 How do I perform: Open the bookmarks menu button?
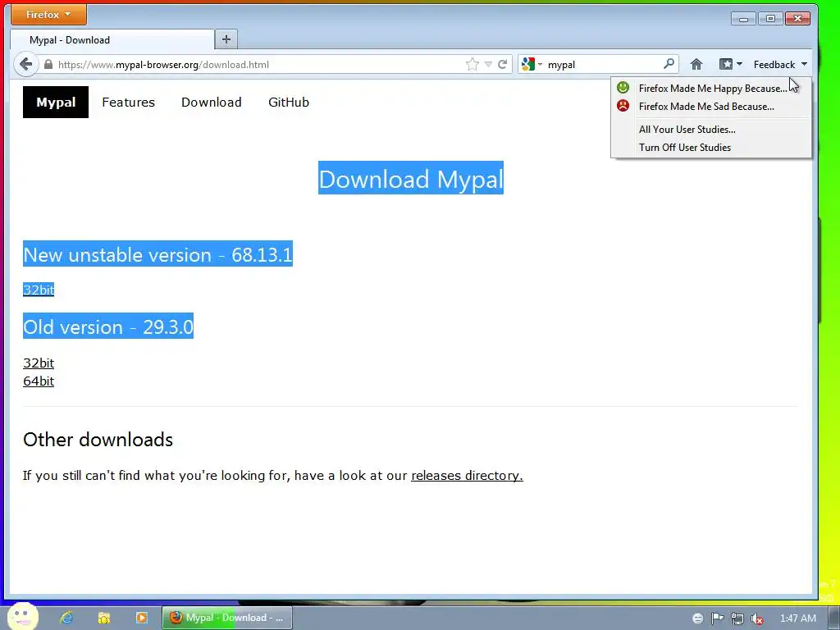[x=731, y=64]
